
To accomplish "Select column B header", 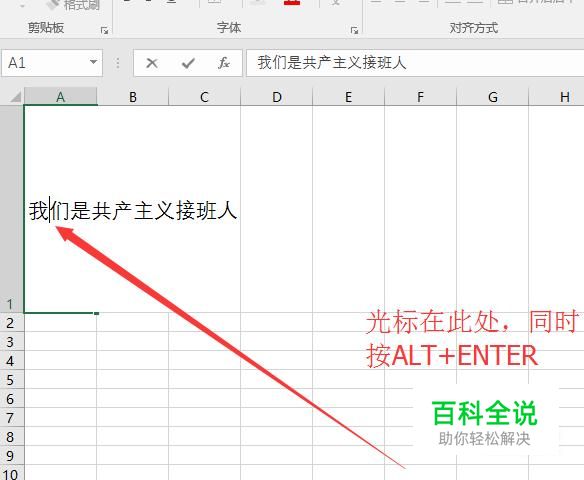I will pyautogui.click(x=133, y=97).
